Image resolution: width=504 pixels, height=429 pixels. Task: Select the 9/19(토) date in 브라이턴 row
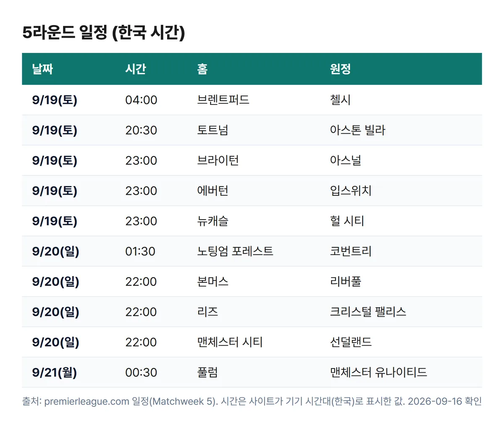(55, 160)
